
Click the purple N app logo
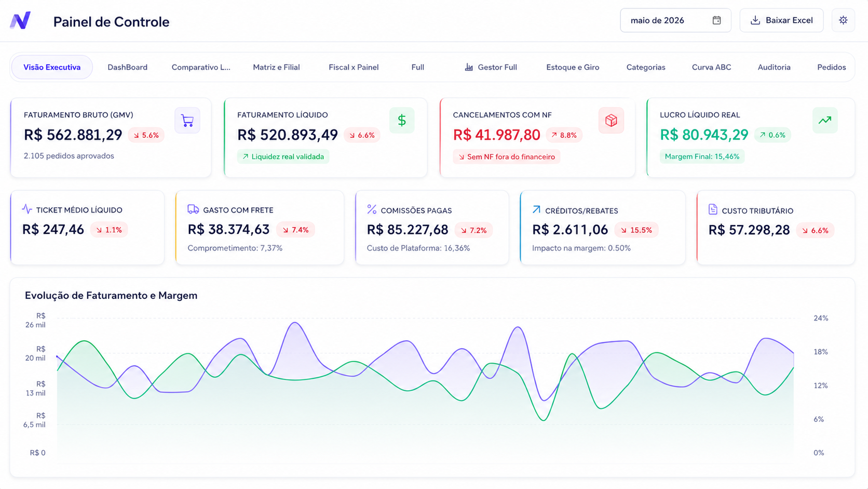pyautogui.click(x=20, y=20)
